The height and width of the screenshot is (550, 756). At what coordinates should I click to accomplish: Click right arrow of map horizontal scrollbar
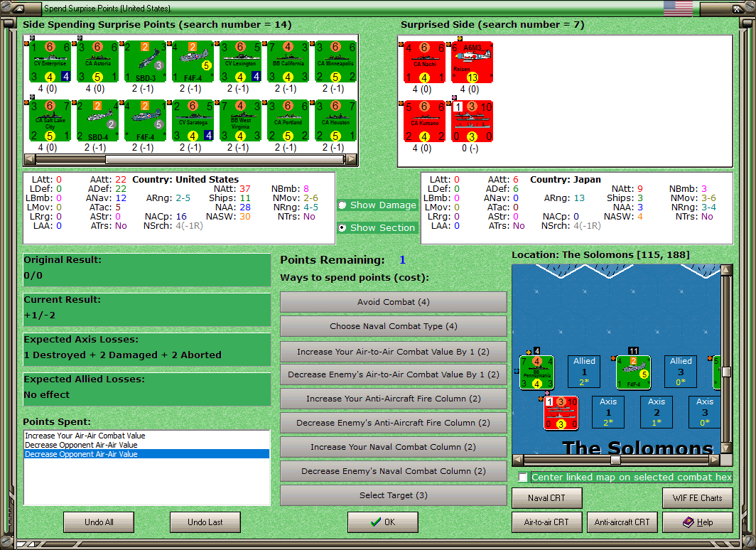[715, 459]
